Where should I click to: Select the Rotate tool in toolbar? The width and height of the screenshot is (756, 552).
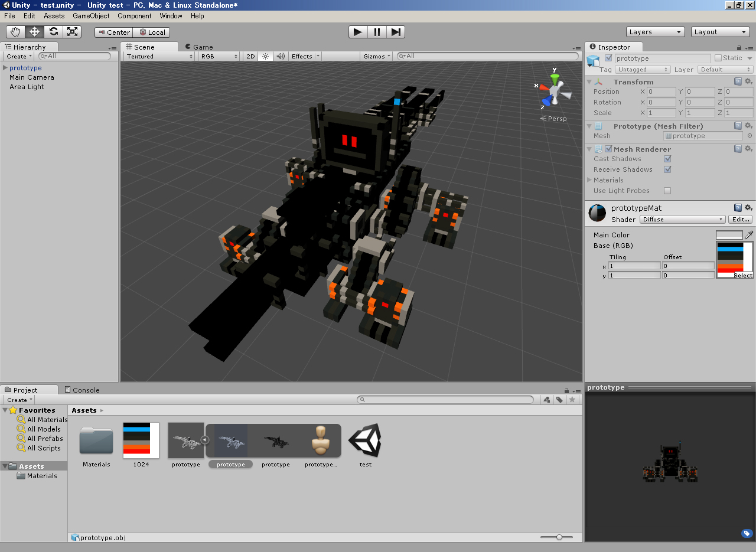[53, 32]
